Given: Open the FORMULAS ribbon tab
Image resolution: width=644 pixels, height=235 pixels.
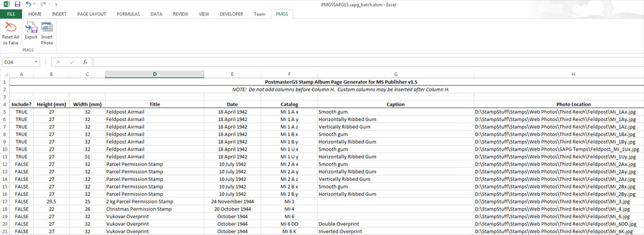Looking at the screenshot, I should tap(128, 14).
